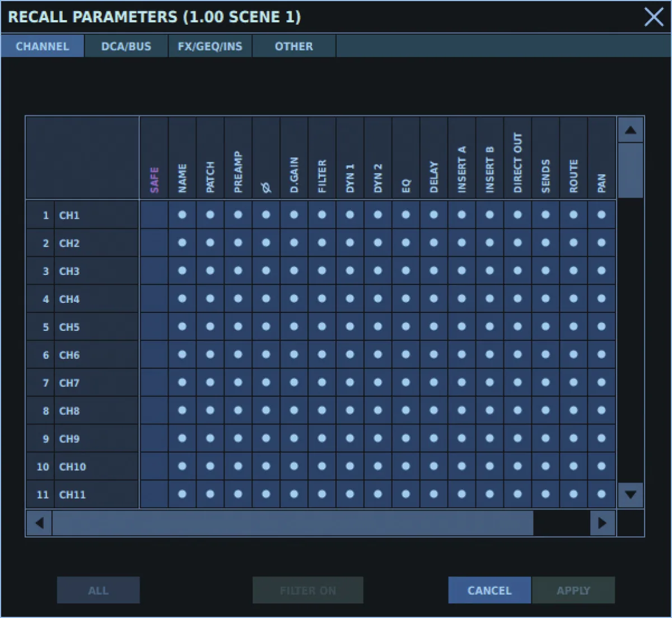Toggle DIRECT OUT recall for CH2
The width and height of the screenshot is (672, 618).
(518, 243)
